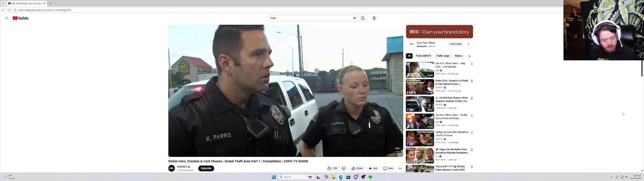Open Live PD On the Ground thumbnail
The image size is (644, 181).
[x=420, y=121]
